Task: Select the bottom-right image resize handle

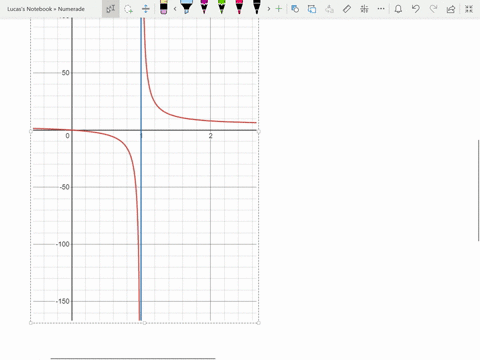Action: coord(259,323)
